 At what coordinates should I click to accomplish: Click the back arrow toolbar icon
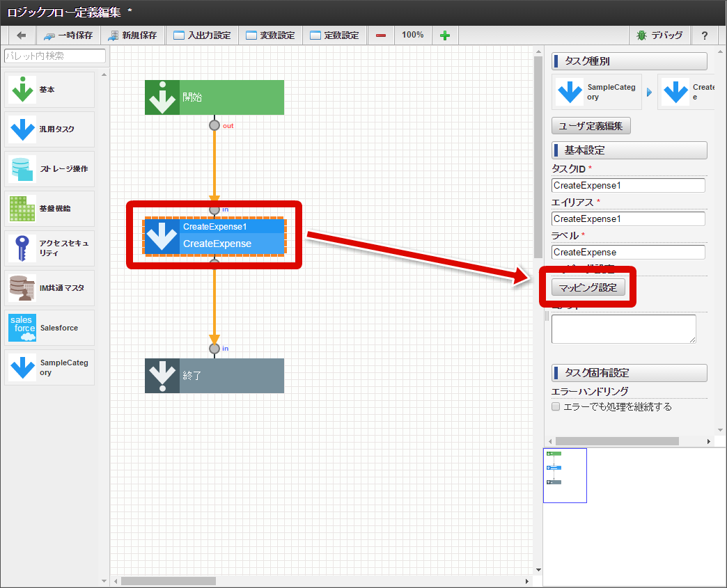pos(22,35)
